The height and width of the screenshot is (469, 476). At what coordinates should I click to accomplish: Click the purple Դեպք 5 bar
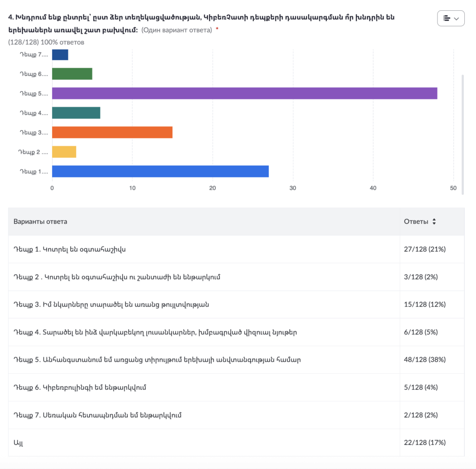[245, 93]
